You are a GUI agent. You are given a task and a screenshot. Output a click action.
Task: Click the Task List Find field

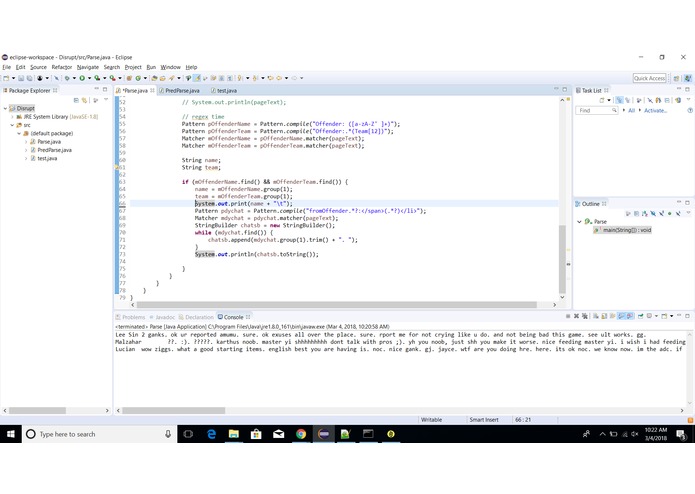597,110
